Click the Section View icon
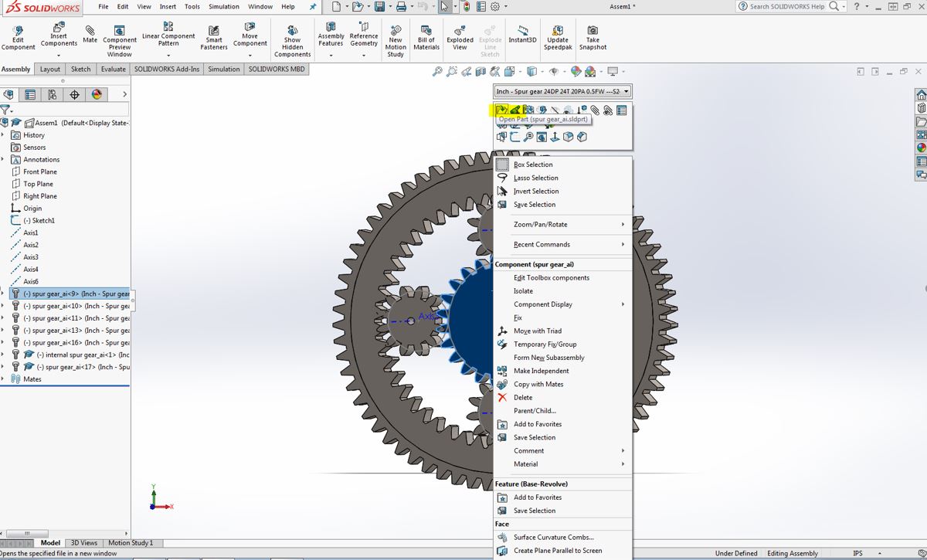This screenshot has height=560, width=927. [481, 72]
